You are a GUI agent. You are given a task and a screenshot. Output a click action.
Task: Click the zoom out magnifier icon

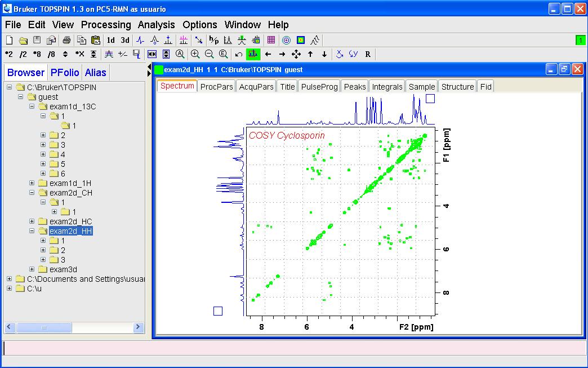pyautogui.click(x=210, y=55)
